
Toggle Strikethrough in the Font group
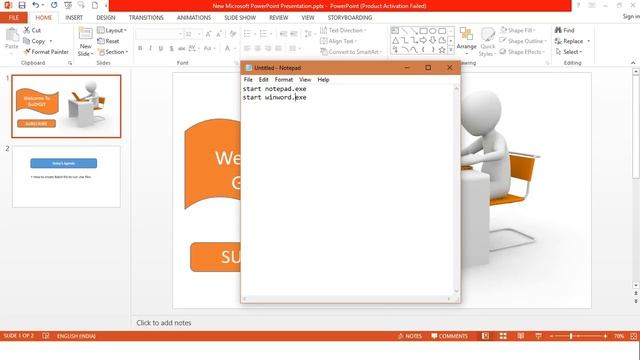(182, 48)
